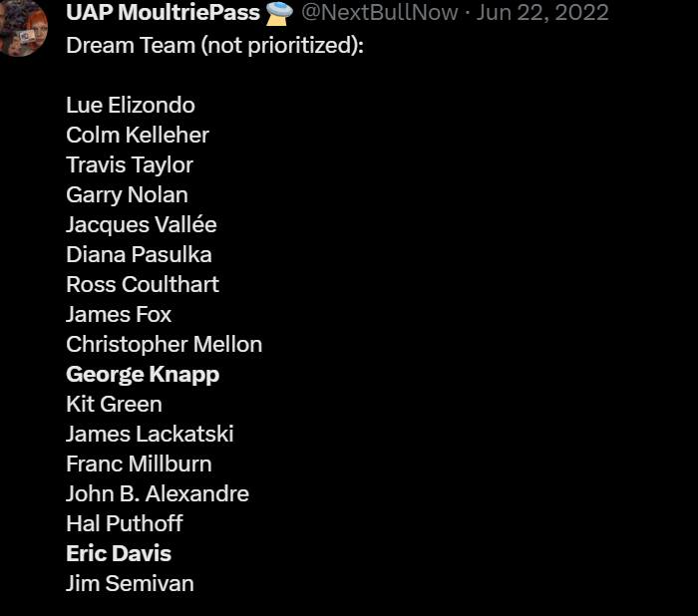Click on John B. Alexandre
698x616 pixels.
tap(158, 493)
